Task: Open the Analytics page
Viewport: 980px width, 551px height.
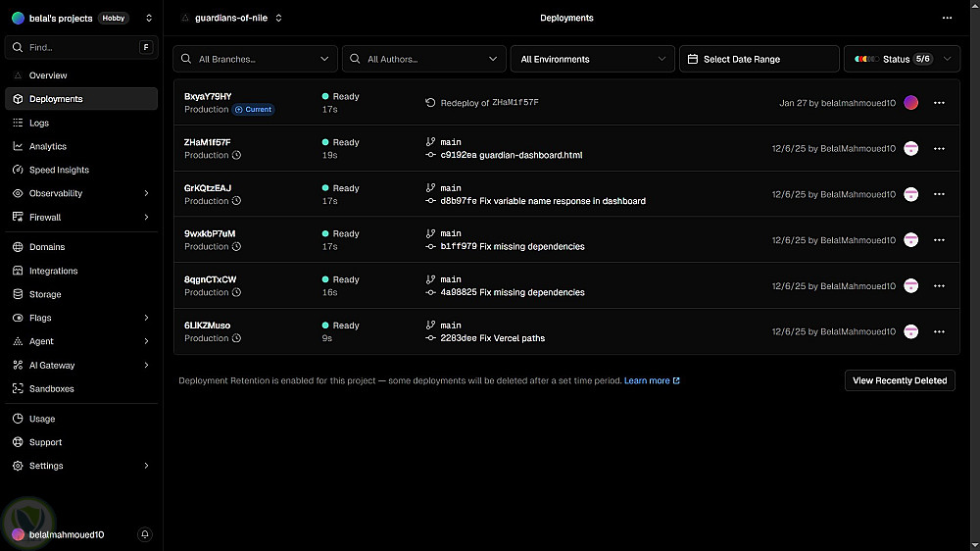Action: pos(48,146)
